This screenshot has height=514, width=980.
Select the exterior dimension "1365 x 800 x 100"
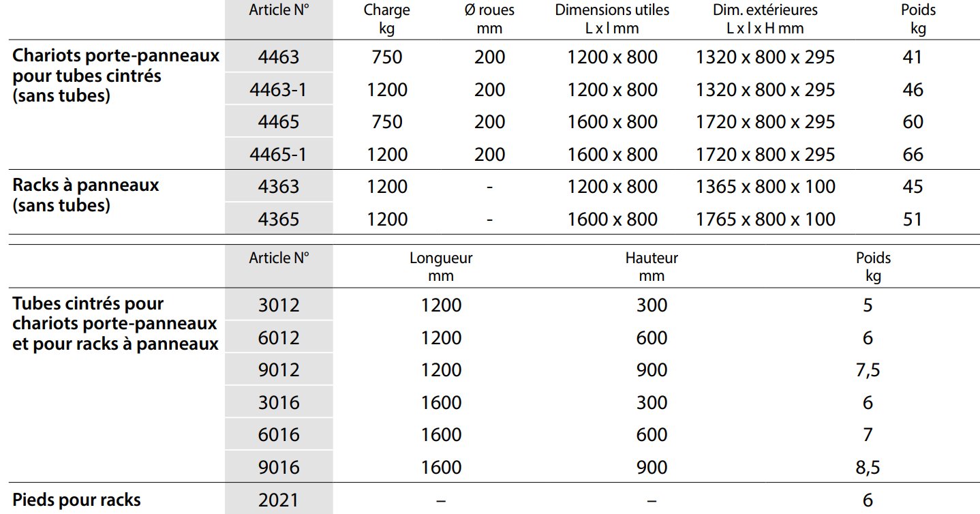(765, 187)
